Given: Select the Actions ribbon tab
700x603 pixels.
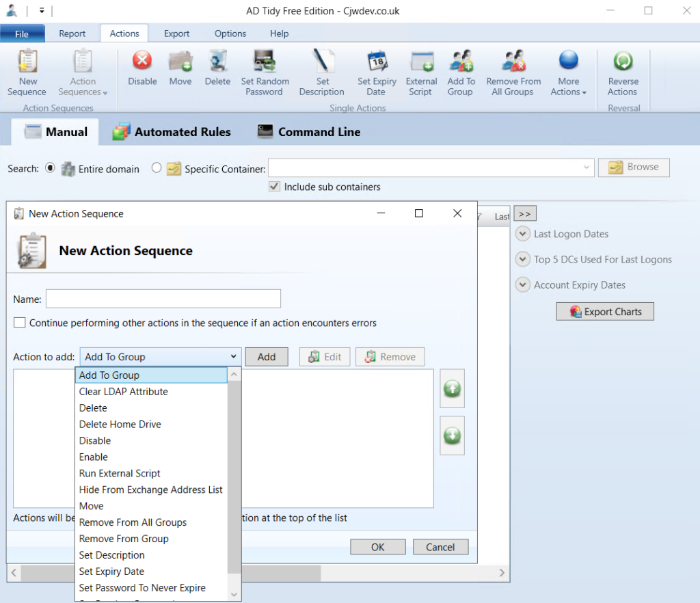Looking at the screenshot, I should click(124, 33).
